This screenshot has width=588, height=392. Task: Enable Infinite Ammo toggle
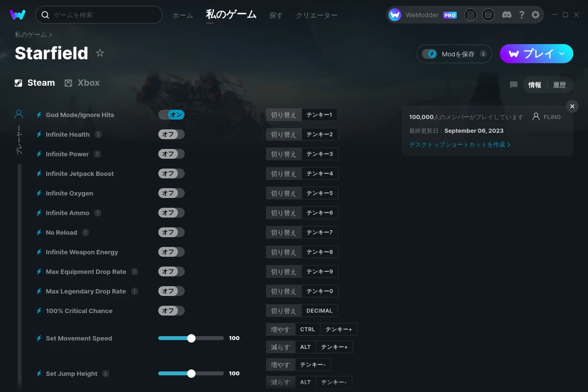[171, 213]
